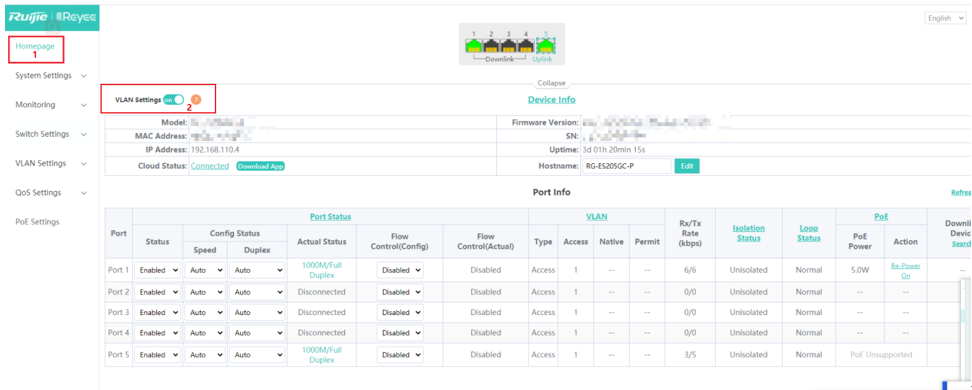The image size is (972, 390).
Task: Open Port 3 Flow Control dropdown
Action: click(x=400, y=312)
